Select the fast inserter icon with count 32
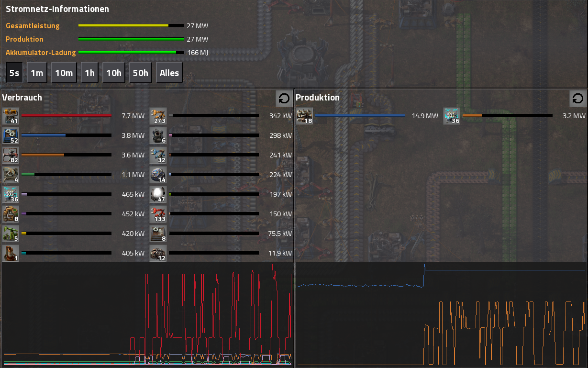This screenshot has height=368, width=588. (158, 155)
